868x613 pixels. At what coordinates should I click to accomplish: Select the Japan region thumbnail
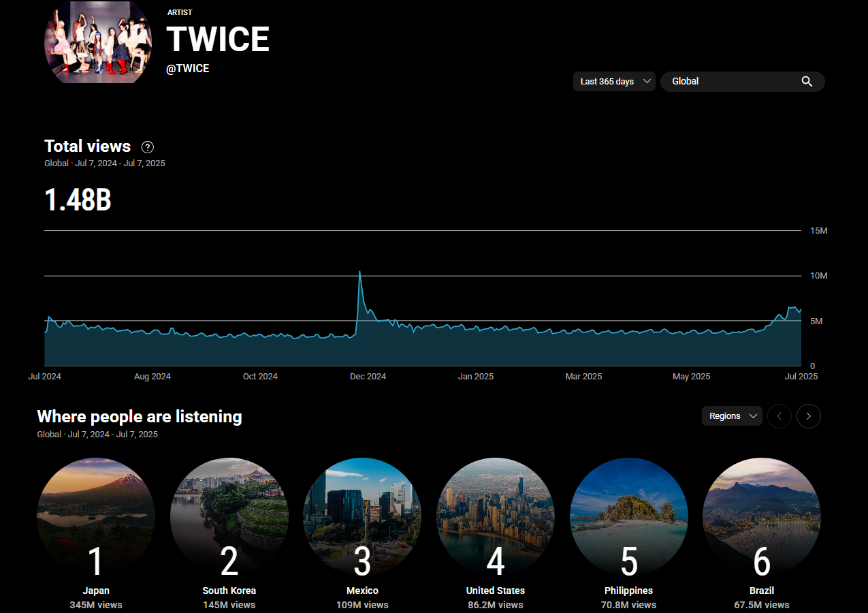pyautogui.click(x=96, y=517)
